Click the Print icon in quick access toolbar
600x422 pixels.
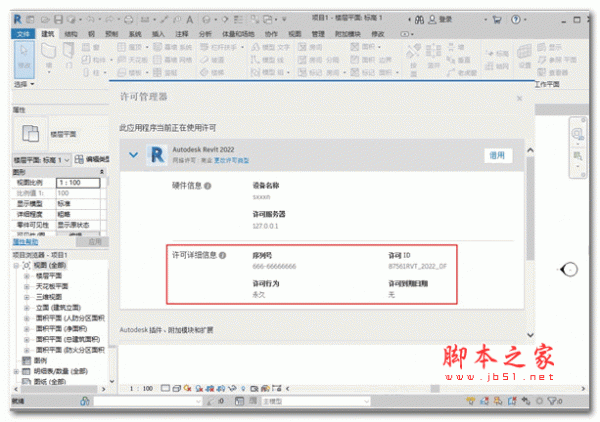tap(129, 19)
